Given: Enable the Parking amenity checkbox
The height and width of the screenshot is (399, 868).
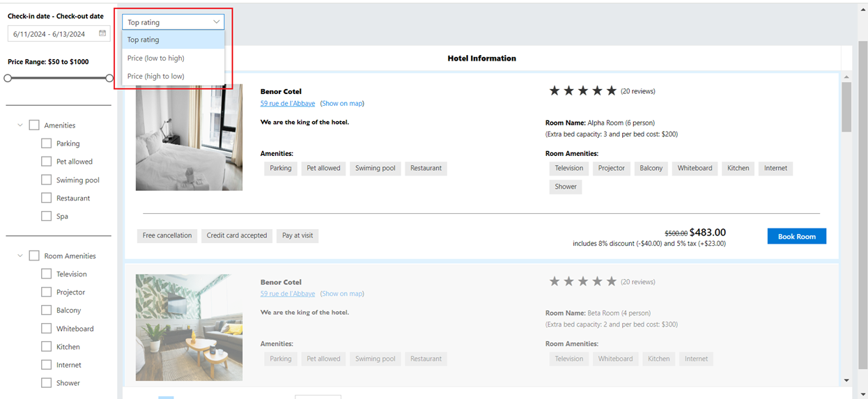Looking at the screenshot, I should click(47, 143).
